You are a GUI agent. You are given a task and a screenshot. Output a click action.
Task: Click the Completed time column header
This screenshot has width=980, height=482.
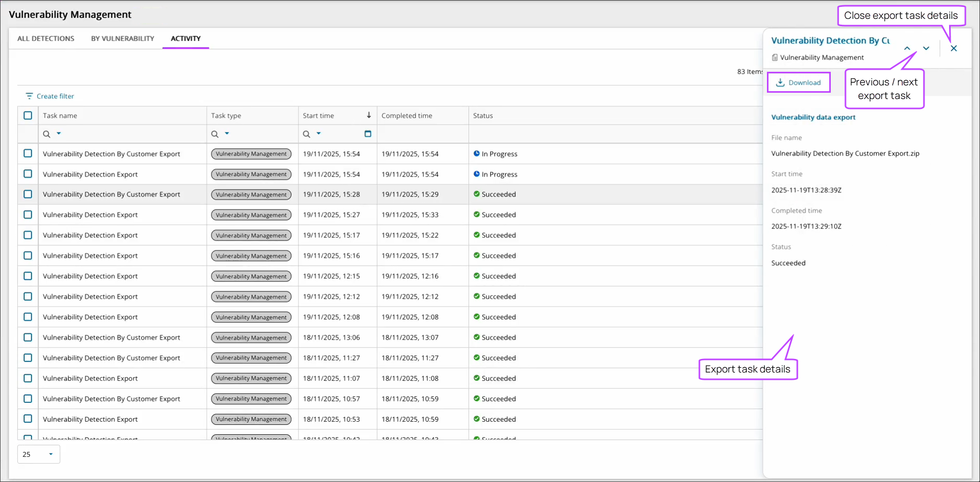[407, 115]
